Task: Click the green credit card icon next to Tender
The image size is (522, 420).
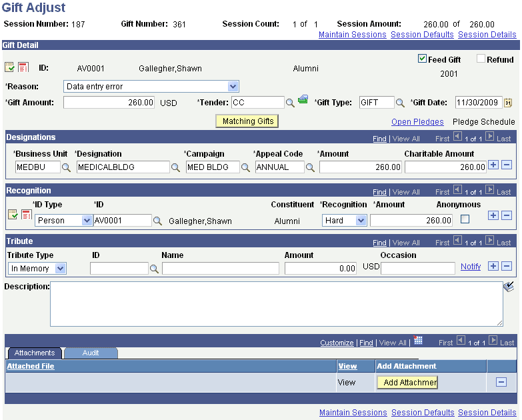Action: [303, 99]
